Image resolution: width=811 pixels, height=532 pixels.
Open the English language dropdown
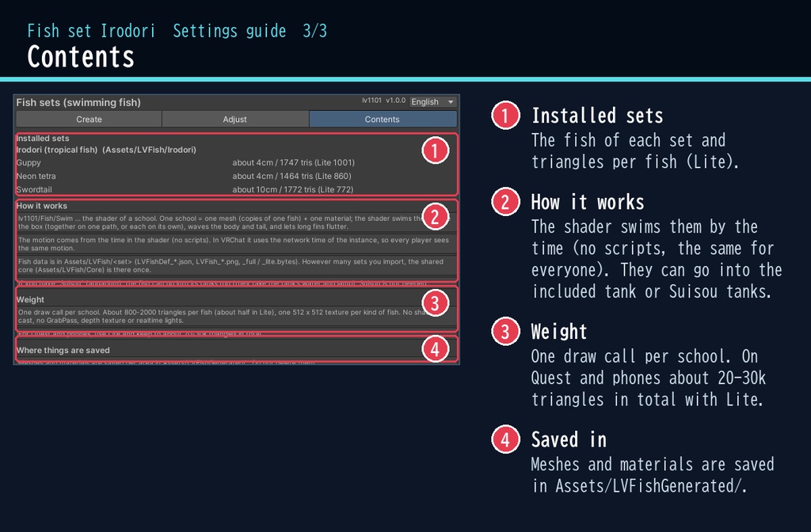[433, 102]
